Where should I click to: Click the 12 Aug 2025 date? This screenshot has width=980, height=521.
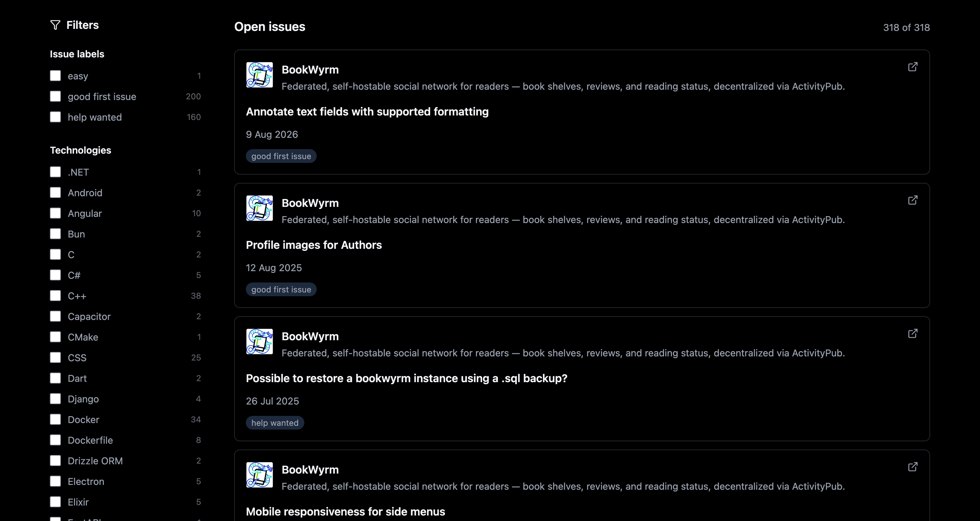[x=274, y=268]
